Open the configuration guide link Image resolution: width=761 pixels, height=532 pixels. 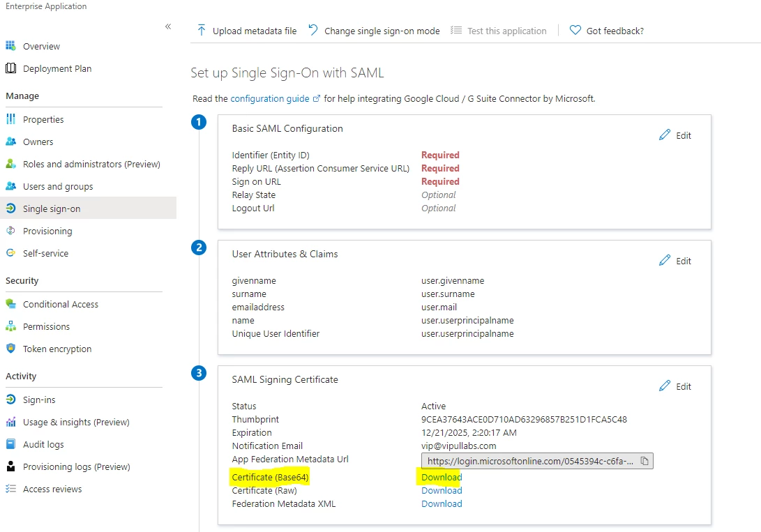[x=270, y=98]
